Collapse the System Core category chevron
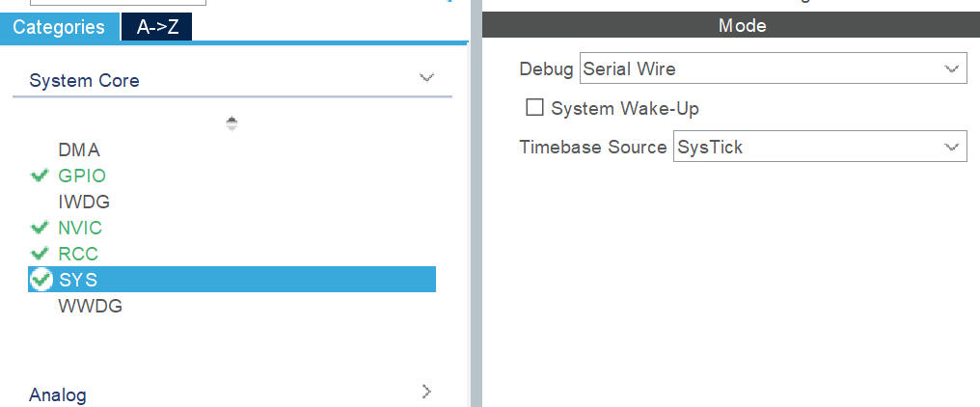The width and height of the screenshot is (980, 407). tap(426, 78)
